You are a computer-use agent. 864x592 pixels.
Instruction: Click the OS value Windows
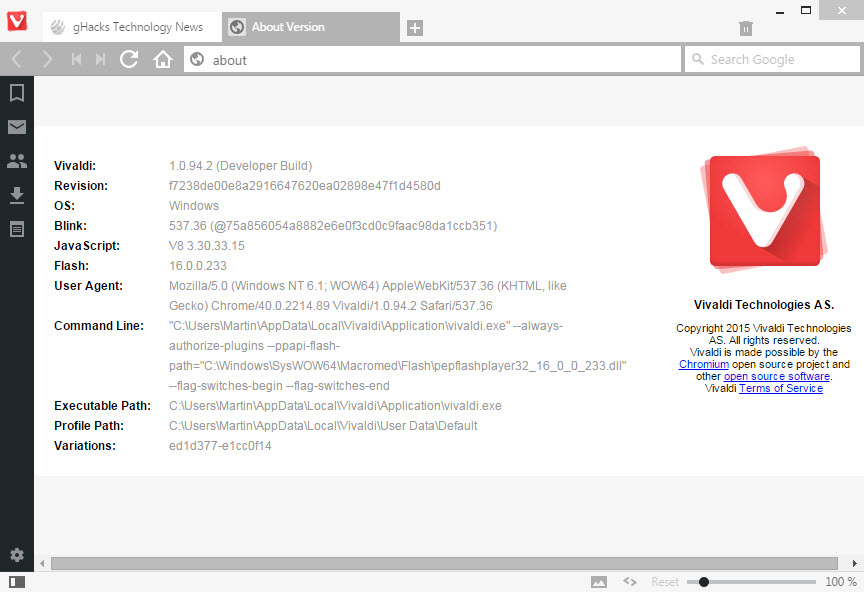click(193, 206)
